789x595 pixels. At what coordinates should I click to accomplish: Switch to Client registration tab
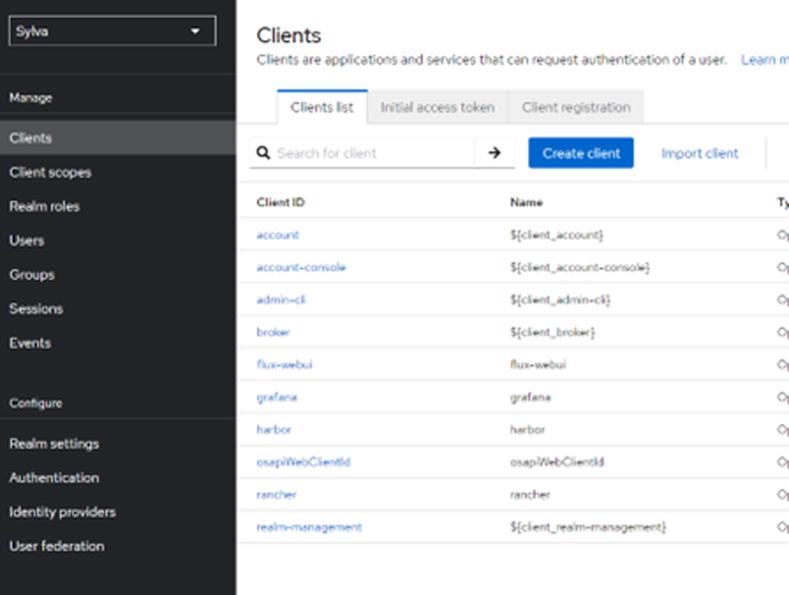tap(576, 107)
